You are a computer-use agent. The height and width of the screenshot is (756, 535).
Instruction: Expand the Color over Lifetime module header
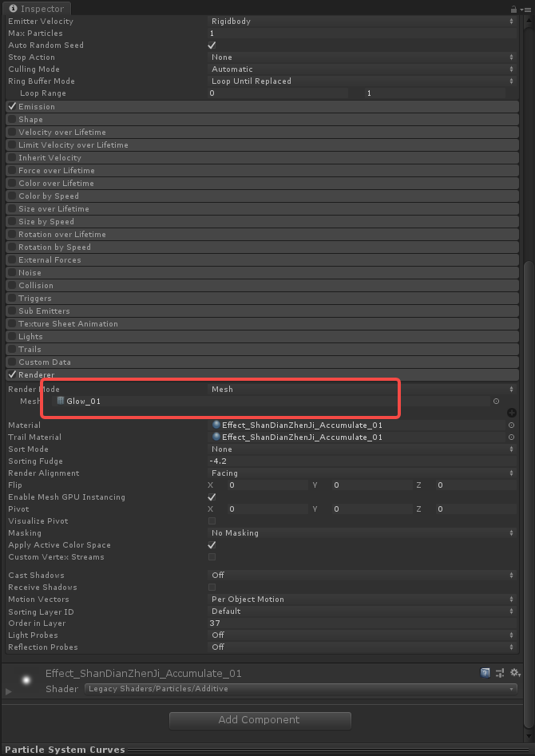coord(56,184)
